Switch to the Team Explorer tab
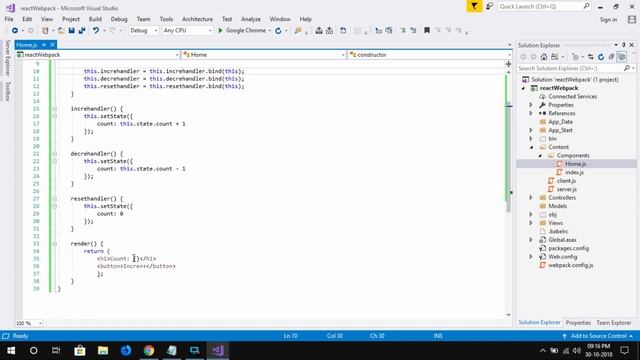The image size is (640, 360). (613, 323)
